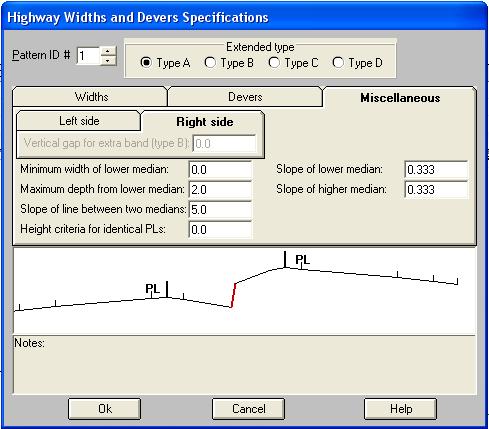Click Height criteria for identical PLs field

220,230
